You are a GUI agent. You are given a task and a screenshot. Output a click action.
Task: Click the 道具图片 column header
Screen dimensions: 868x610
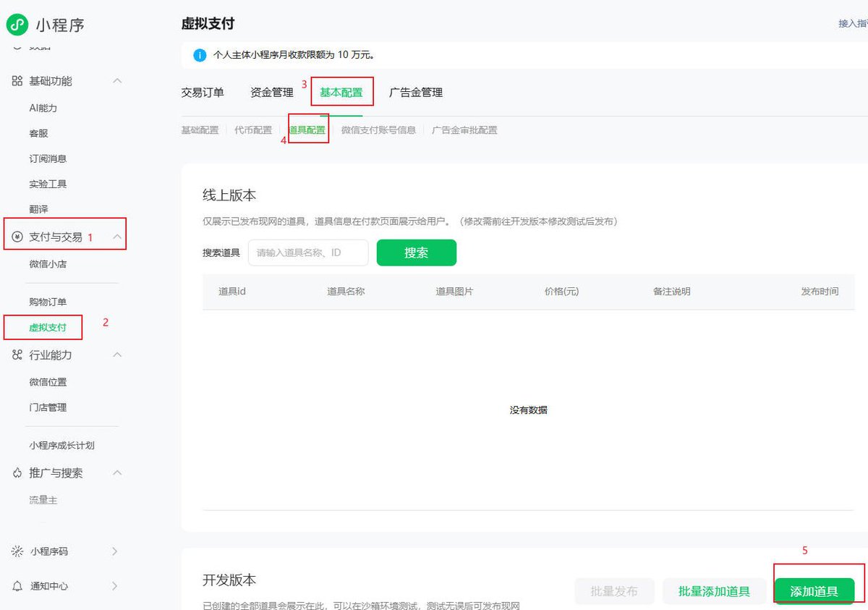coord(454,292)
